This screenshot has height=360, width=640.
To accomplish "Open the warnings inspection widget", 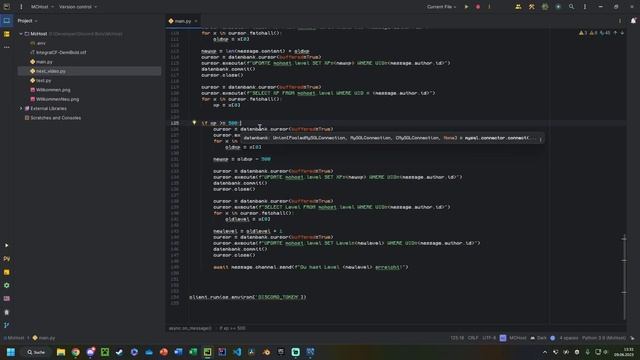I will [x=594, y=33].
